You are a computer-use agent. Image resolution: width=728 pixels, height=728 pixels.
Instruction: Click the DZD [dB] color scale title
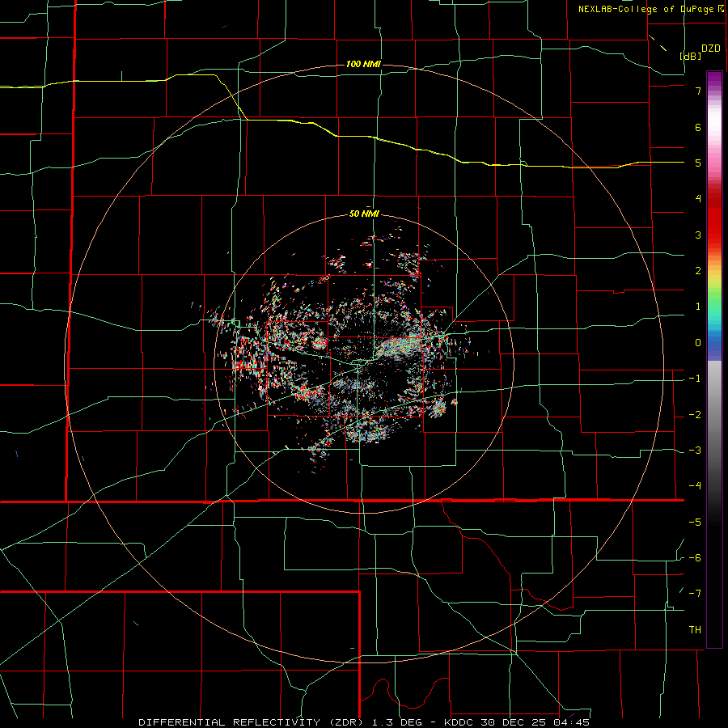point(700,52)
